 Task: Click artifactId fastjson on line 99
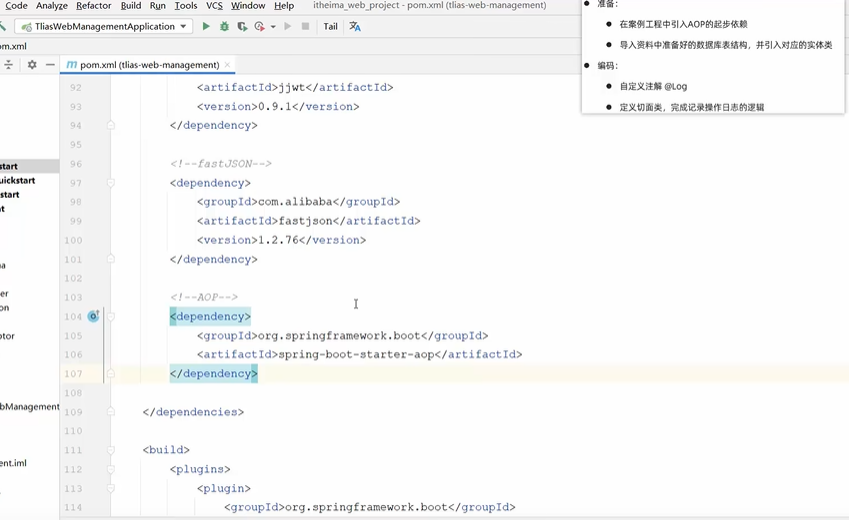pos(309,221)
